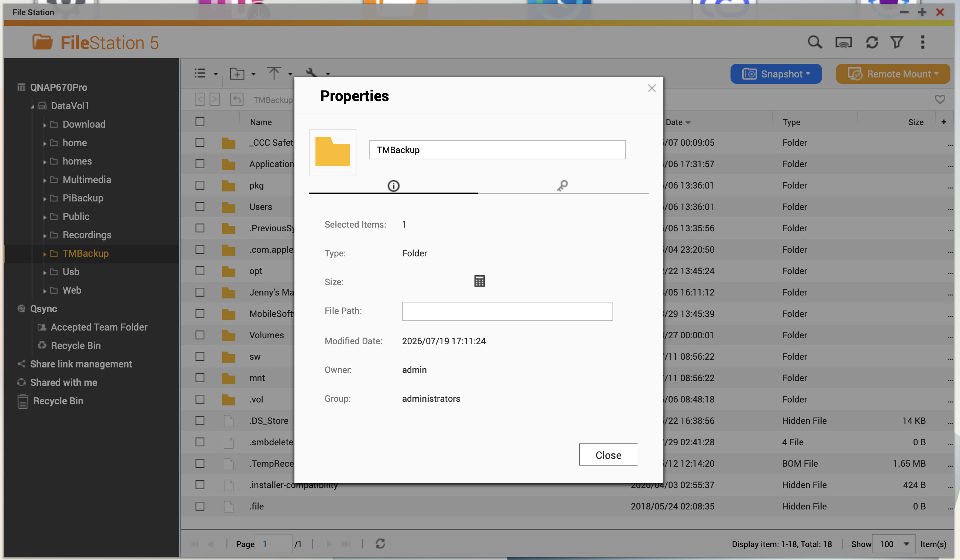Select the Public folder in sidebar
Screen dimensions: 960x560
coord(76,217)
